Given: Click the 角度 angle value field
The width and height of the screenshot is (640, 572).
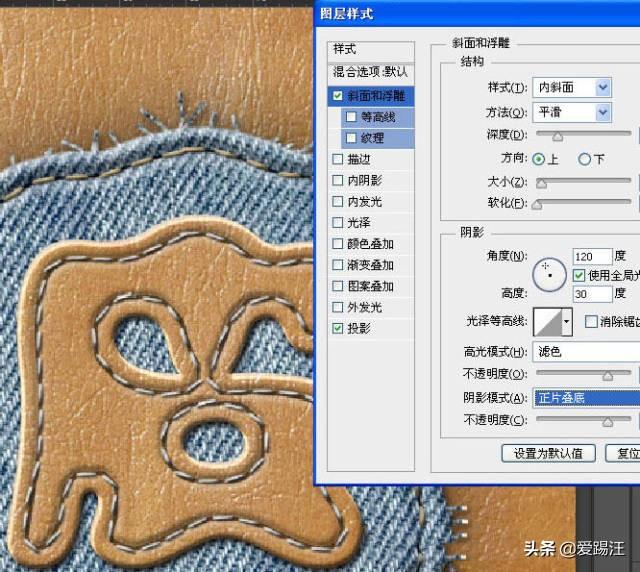Looking at the screenshot, I should pyautogui.click(x=593, y=256).
